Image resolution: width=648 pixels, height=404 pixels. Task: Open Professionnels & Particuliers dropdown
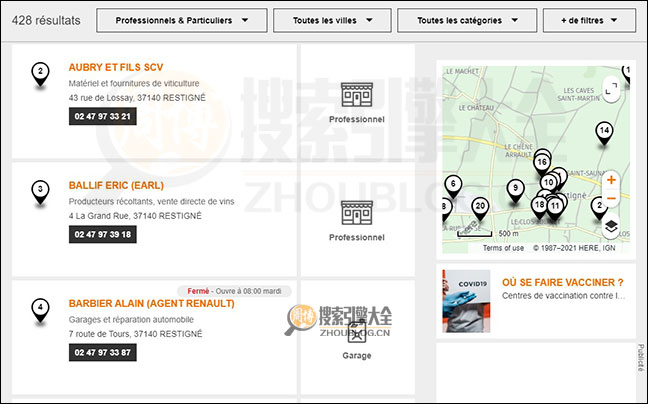[x=182, y=20]
